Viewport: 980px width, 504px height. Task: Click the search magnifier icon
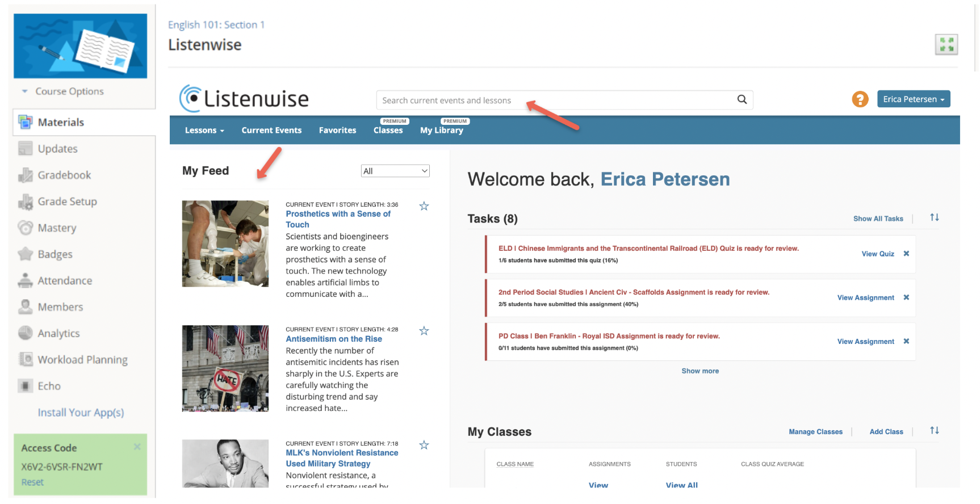[742, 100]
